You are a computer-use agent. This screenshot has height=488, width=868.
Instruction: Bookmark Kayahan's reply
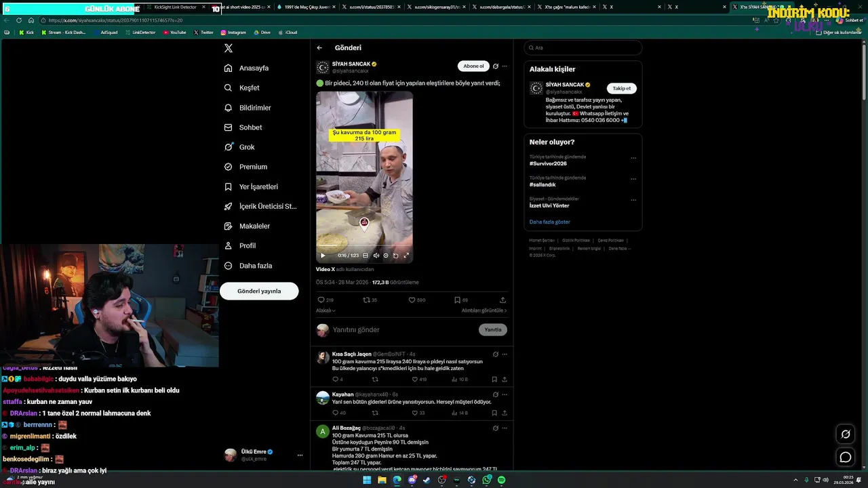pos(494,413)
